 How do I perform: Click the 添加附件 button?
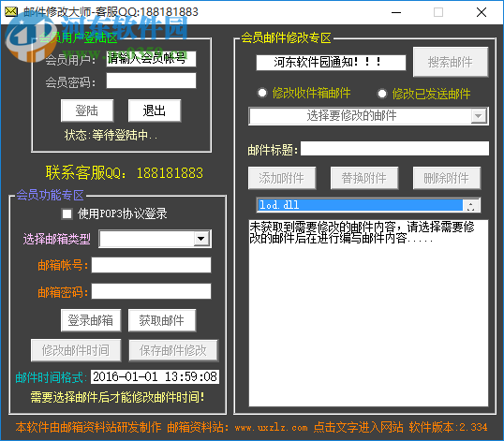pos(282,178)
